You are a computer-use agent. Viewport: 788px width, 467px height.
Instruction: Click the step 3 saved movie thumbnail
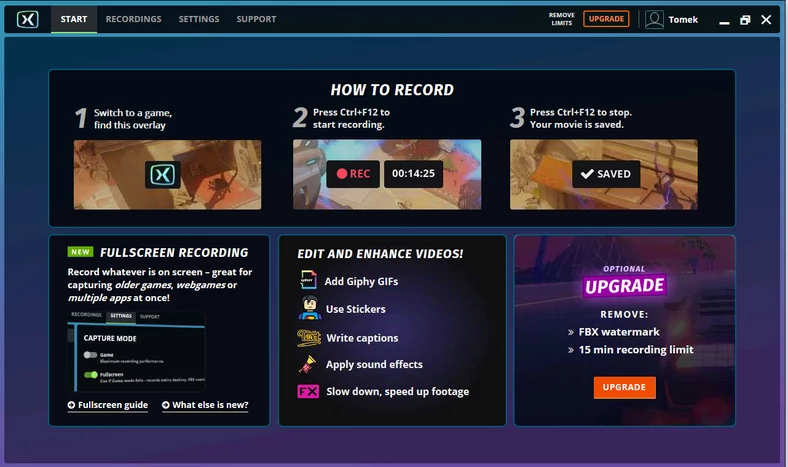tap(604, 174)
